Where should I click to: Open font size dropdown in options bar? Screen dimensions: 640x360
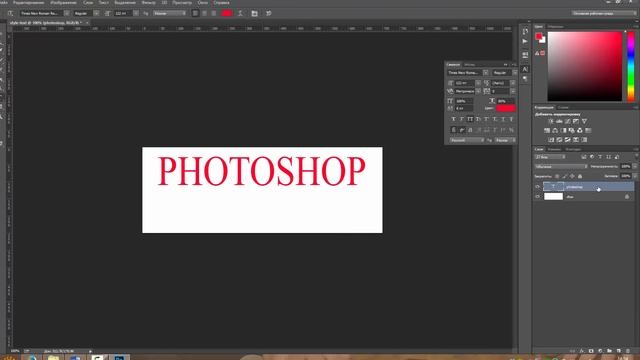[x=136, y=13]
